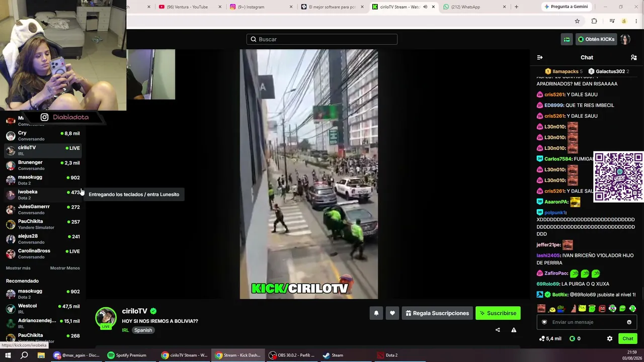The width and height of the screenshot is (644, 362).
Task: Open the alejus28 channel in the sidebar
Action: pos(43,239)
